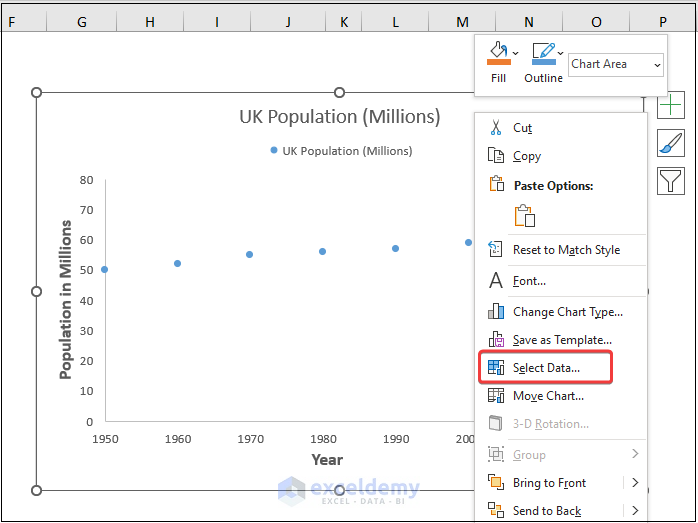Click the Fill paint bucket icon

click(497, 51)
